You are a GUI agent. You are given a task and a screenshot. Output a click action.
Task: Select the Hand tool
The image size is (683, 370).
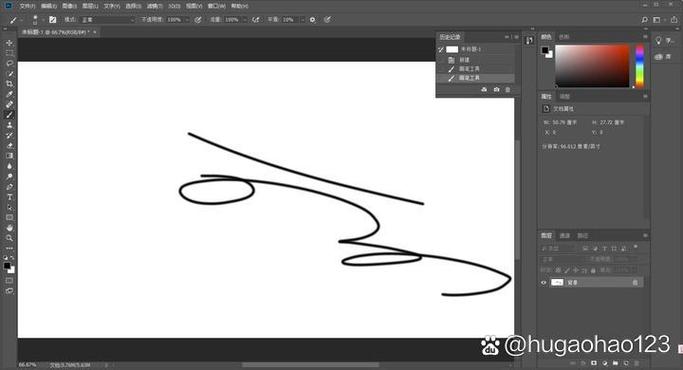[10, 228]
